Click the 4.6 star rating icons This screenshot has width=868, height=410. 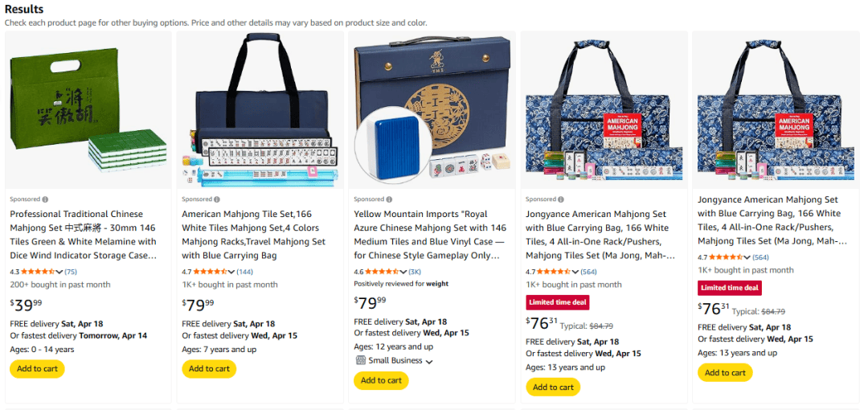coord(383,272)
